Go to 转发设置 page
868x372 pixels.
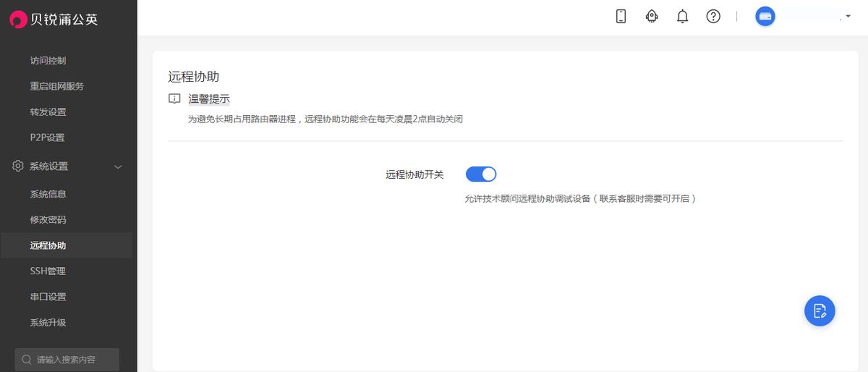tap(48, 112)
